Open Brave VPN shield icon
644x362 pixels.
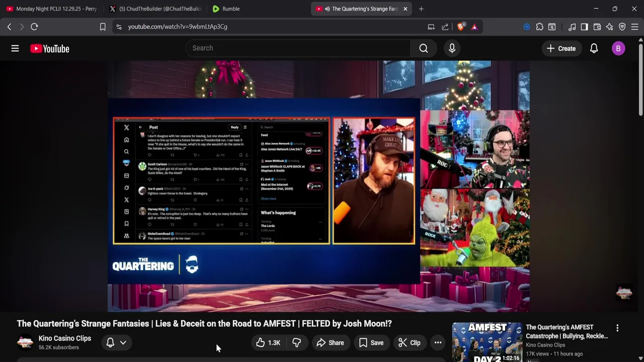pos(622,27)
